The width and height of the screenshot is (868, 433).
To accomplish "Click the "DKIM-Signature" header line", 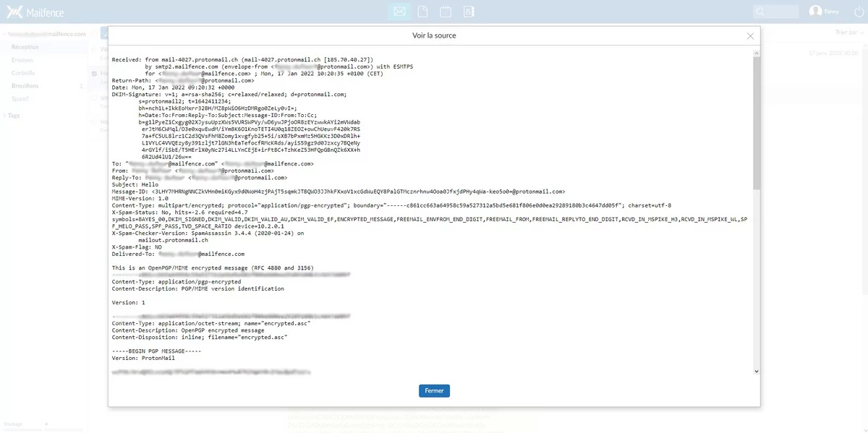I will click(229, 94).
